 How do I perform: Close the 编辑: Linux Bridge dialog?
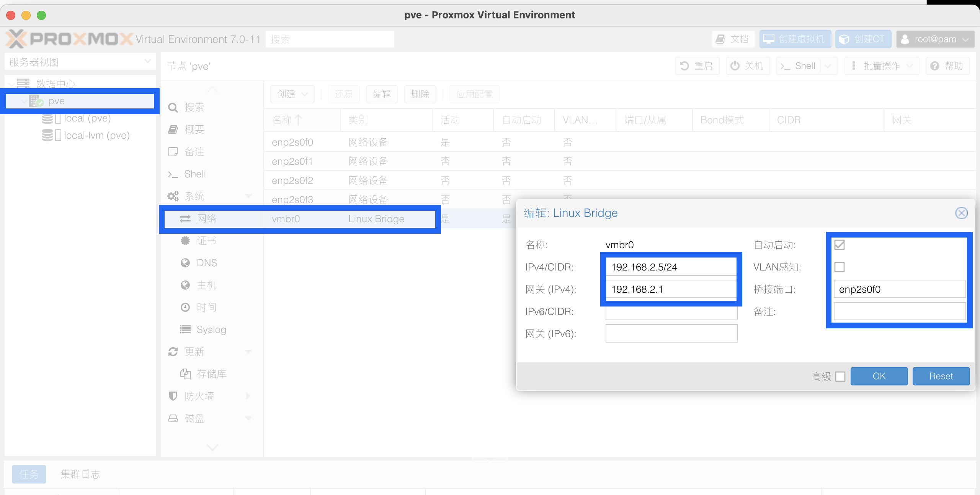pyautogui.click(x=961, y=213)
